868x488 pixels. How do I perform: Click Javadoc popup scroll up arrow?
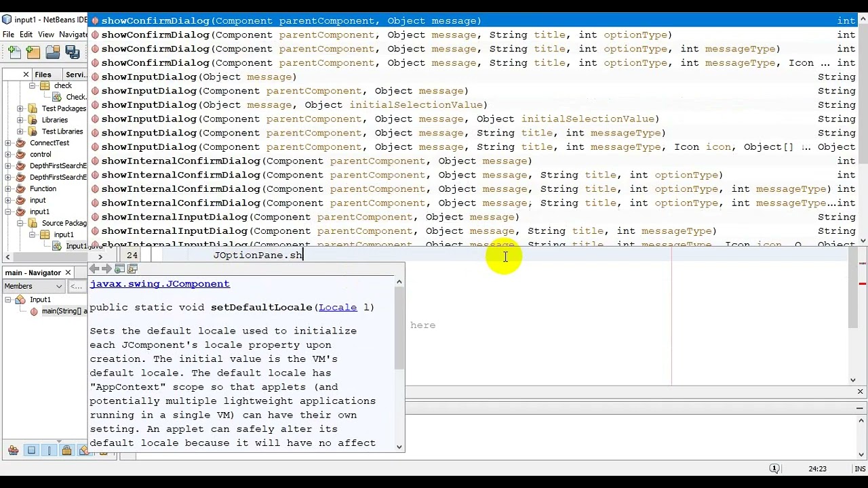399,281
